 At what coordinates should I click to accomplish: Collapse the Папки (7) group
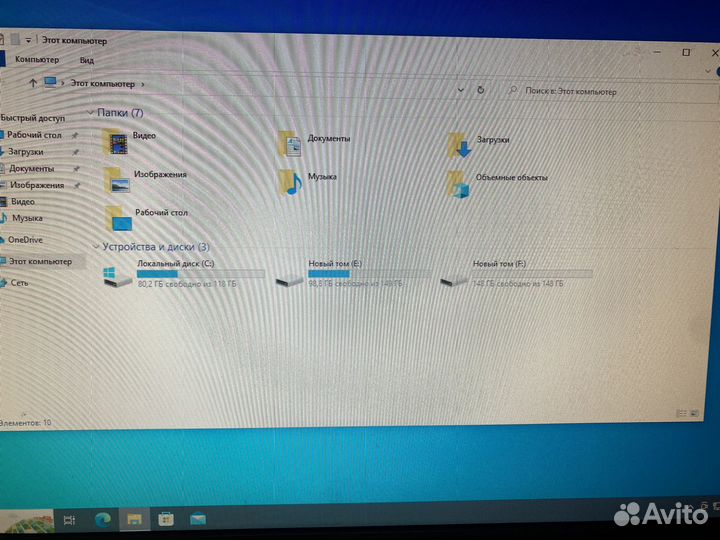[90, 112]
